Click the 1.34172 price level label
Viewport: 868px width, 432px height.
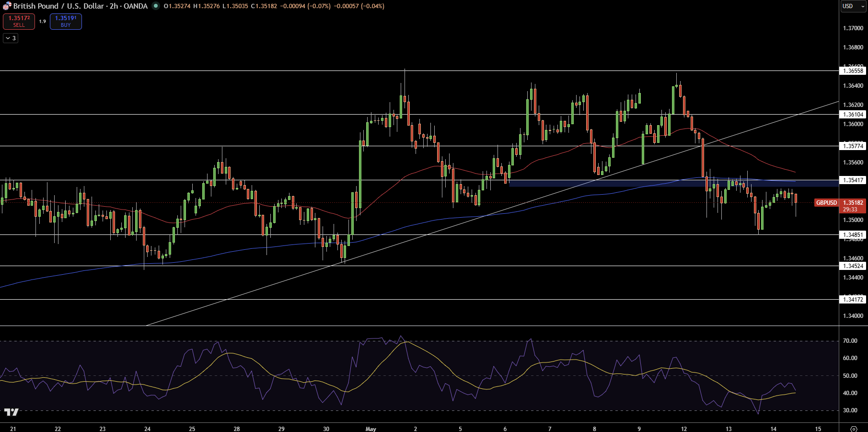pyautogui.click(x=853, y=300)
